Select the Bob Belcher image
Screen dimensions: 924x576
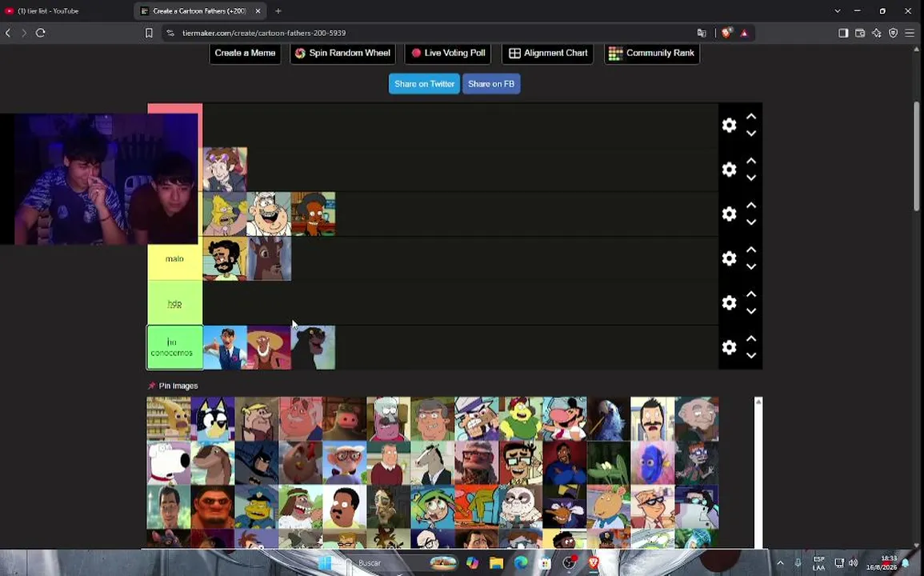pyautogui.click(x=652, y=418)
